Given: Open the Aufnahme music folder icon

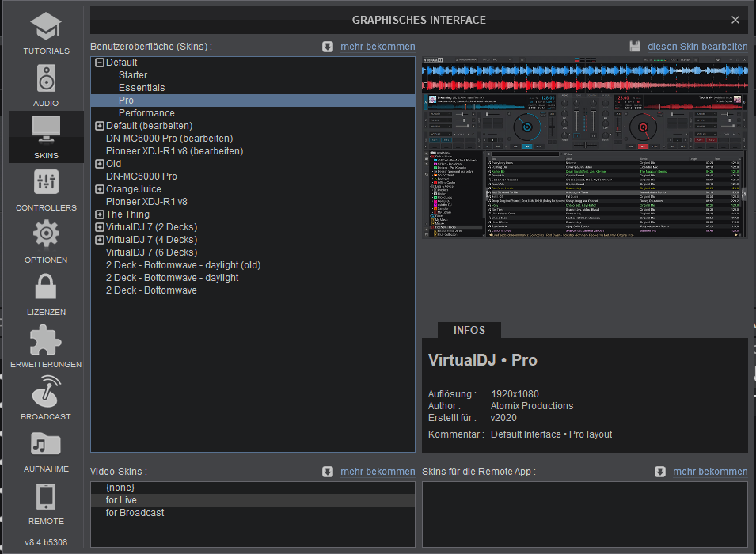Looking at the screenshot, I should coord(46,444).
